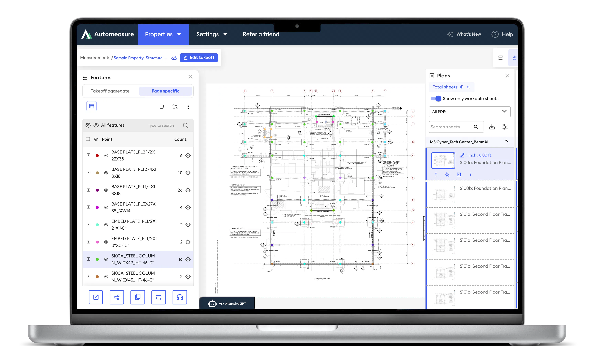590x364 pixels.
Task: Click the red color dot of BASE PLATE_PL2
Action: point(97,156)
